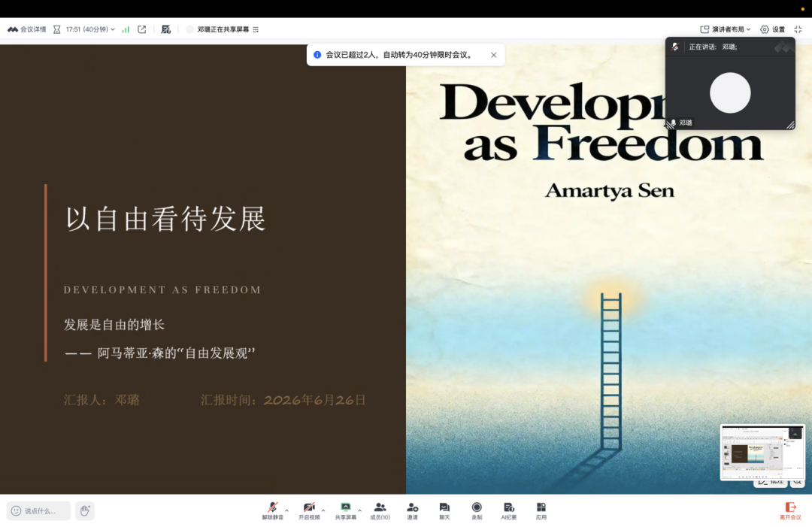Click the 共享屏幕 share screen icon
Image resolution: width=812 pixels, height=527 pixels.
pos(345,507)
